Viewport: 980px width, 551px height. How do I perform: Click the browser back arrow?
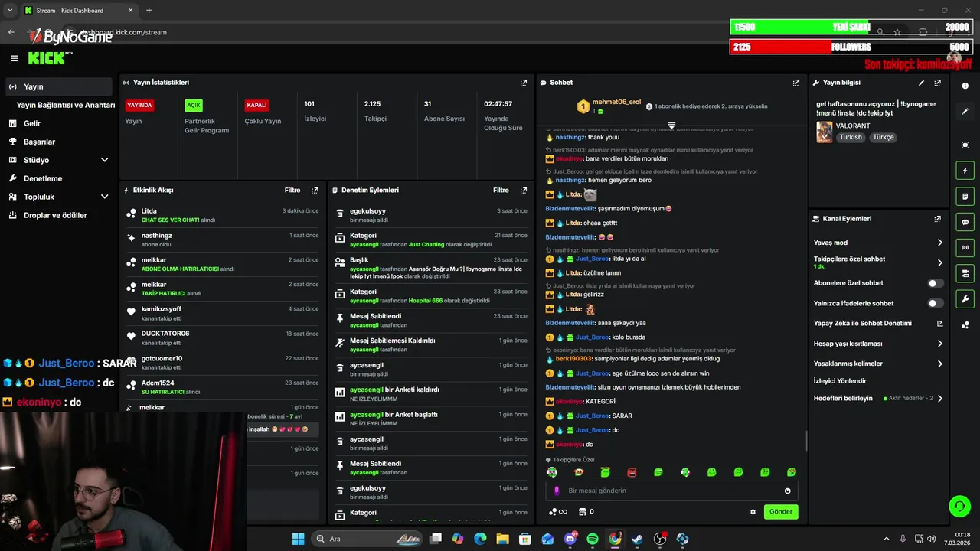point(11,32)
